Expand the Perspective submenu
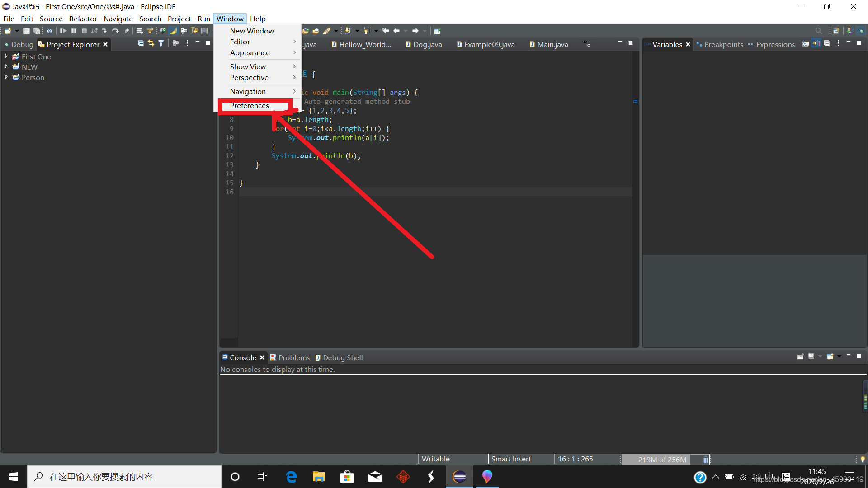This screenshot has width=868, height=488. [x=257, y=77]
